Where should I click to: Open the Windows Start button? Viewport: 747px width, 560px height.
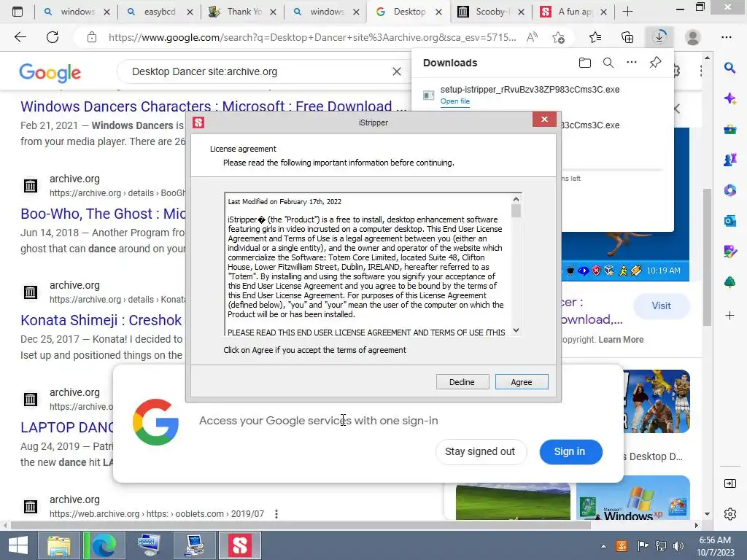coord(18,545)
